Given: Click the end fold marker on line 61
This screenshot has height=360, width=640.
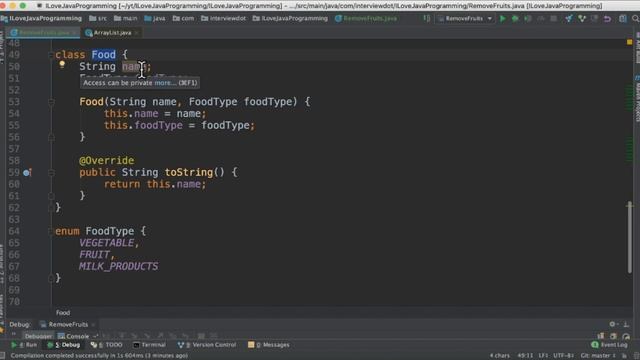Looking at the screenshot, I should pos(51,196).
